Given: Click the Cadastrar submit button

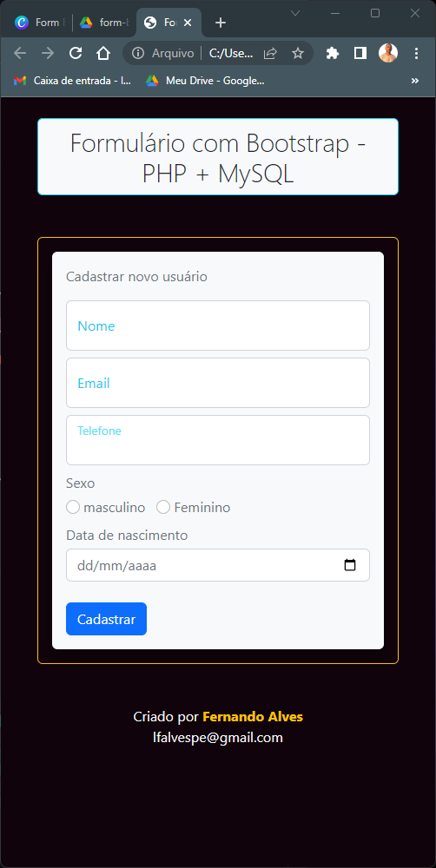Looking at the screenshot, I should [x=106, y=619].
